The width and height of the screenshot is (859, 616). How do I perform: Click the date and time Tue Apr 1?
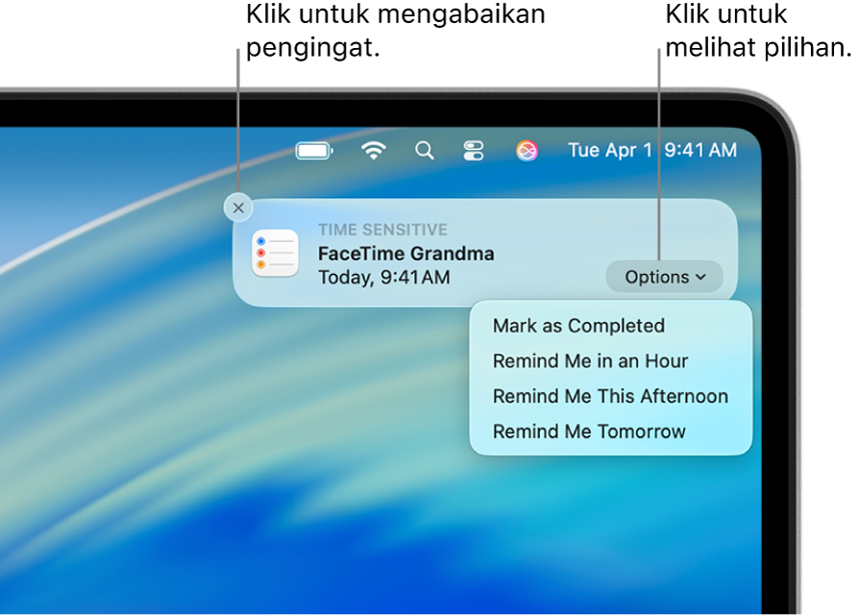(x=651, y=150)
